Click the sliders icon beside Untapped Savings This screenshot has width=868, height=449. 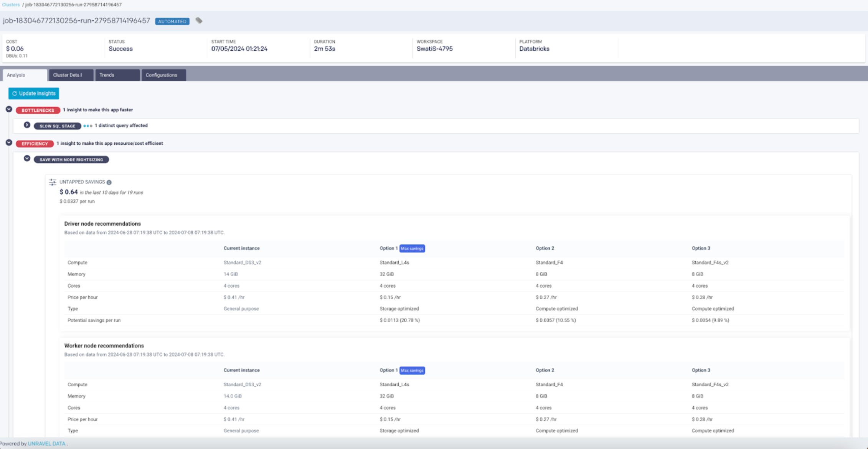tap(53, 182)
